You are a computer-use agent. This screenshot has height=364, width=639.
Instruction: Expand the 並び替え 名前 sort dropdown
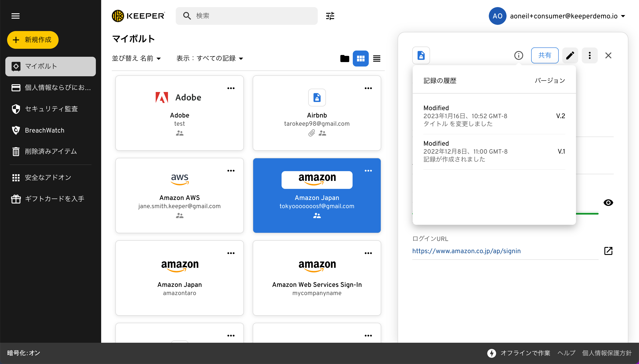136,59
